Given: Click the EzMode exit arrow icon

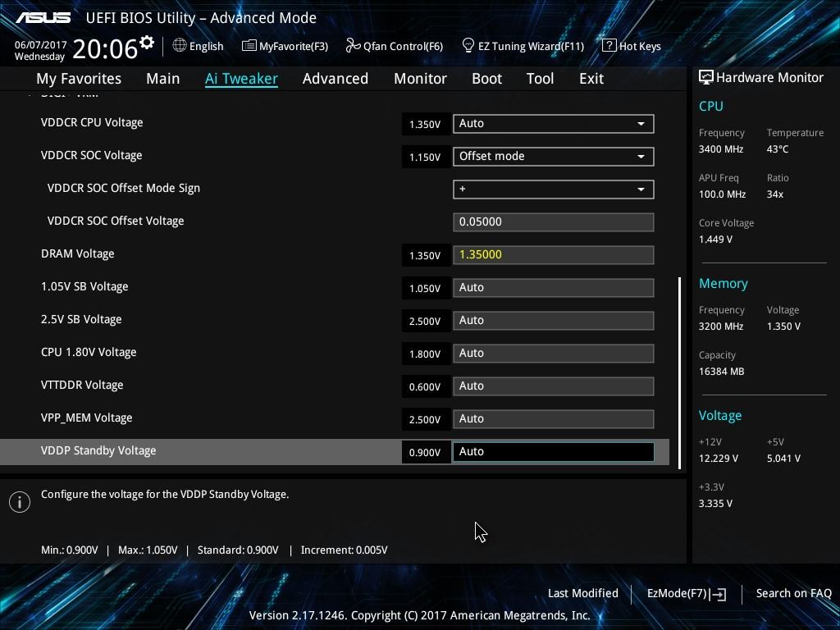Looking at the screenshot, I should 719,594.
